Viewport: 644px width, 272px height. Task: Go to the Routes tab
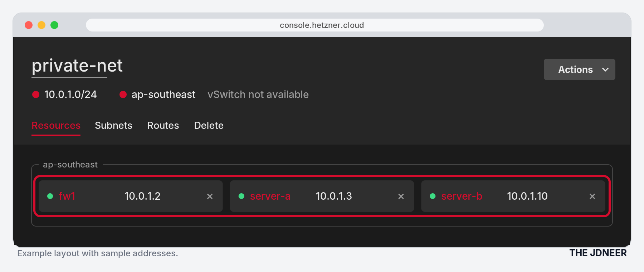163,126
